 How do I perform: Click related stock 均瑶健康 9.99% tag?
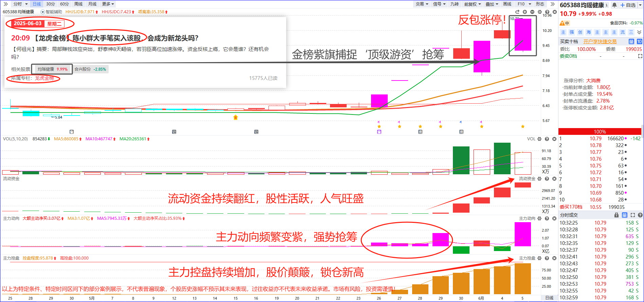[53, 69]
